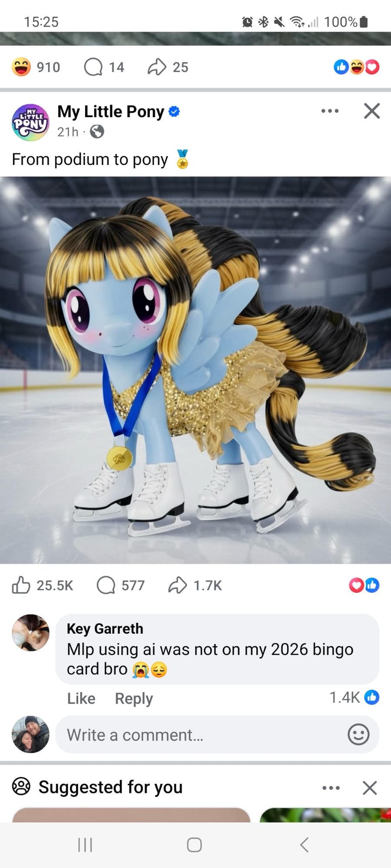
Task: Open the emoji picker in comment box
Action: pos(358,734)
